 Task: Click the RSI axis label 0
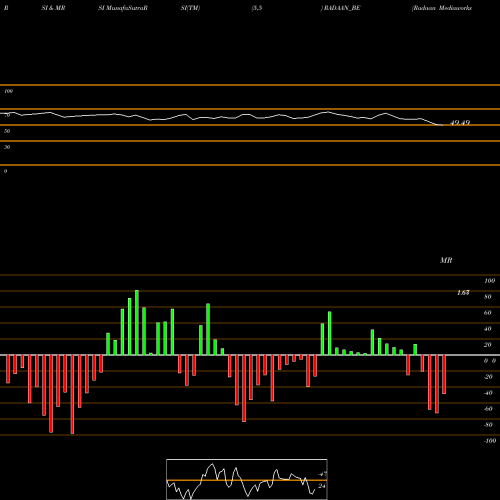click(x=5, y=171)
